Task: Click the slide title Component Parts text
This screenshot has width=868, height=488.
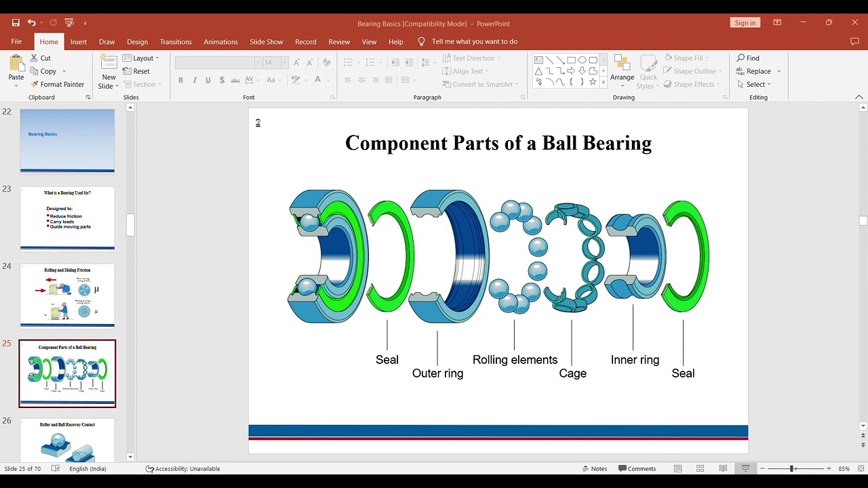Action: tap(498, 143)
